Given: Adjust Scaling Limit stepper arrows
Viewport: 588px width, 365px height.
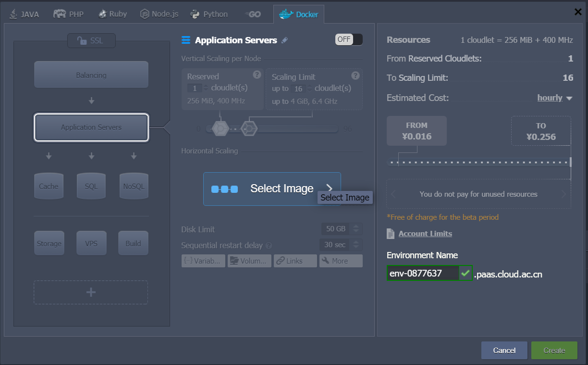Looking at the screenshot, I should pyautogui.click(x=310, y=88).
